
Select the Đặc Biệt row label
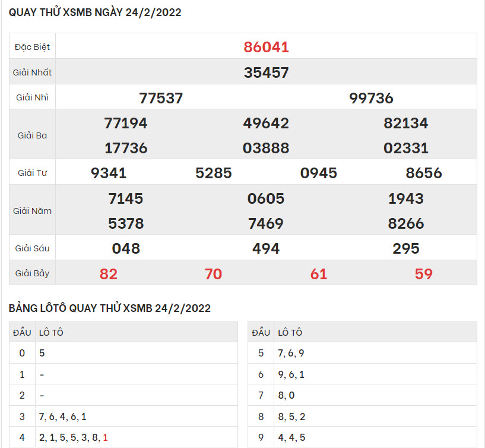[x=32, y=47]
